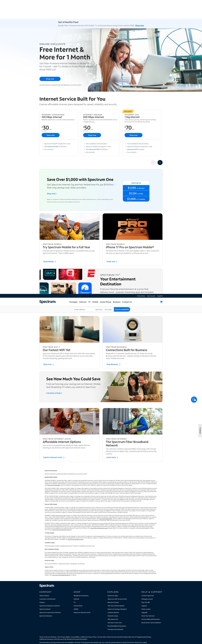Click Shop Business link

[113, 365]
